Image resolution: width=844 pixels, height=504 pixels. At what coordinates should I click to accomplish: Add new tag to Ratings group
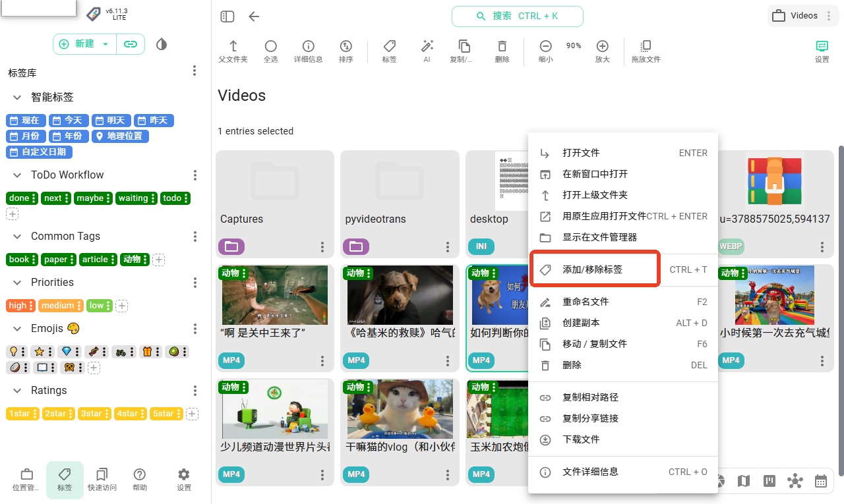tap(192, 414)
